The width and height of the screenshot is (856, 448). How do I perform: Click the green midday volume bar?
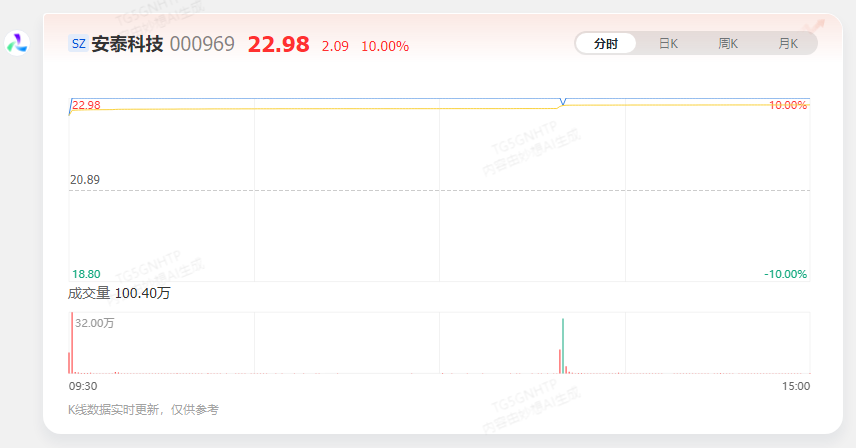[x=563, y=345]
